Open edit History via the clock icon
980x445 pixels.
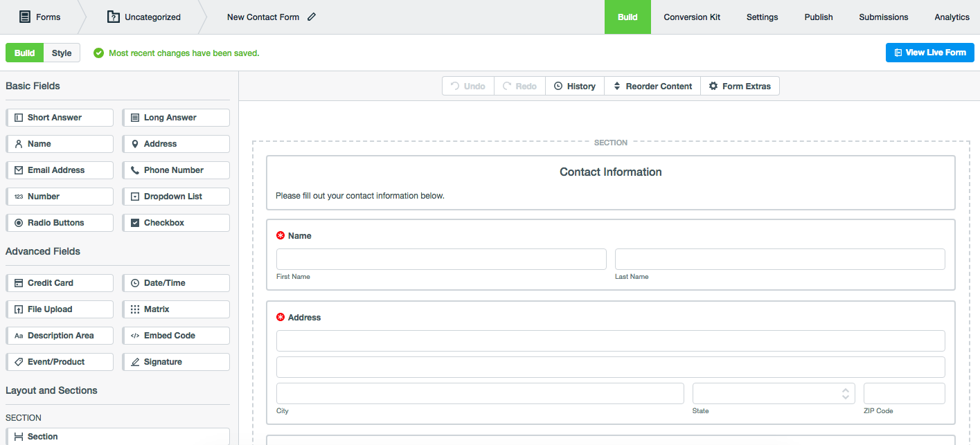[558, 86]
